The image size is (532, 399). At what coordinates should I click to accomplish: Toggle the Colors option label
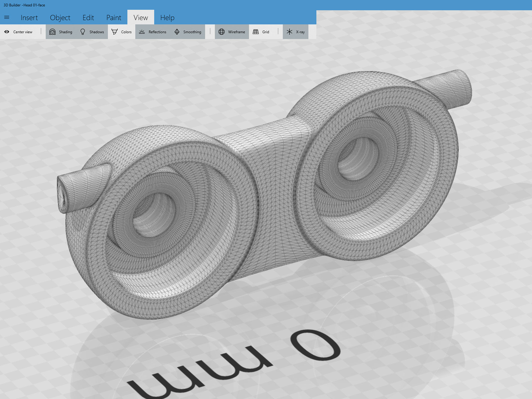126,32
